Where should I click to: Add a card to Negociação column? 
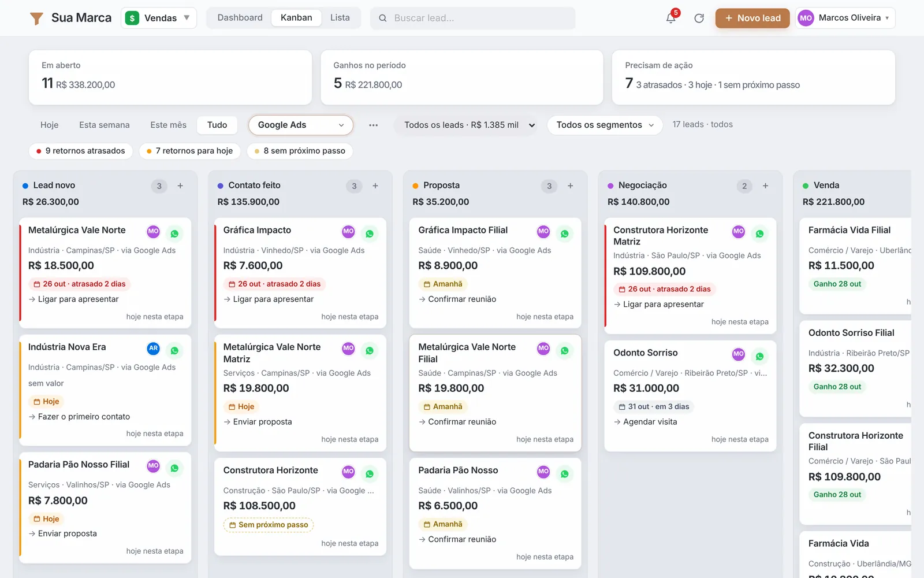pos(766,186)
